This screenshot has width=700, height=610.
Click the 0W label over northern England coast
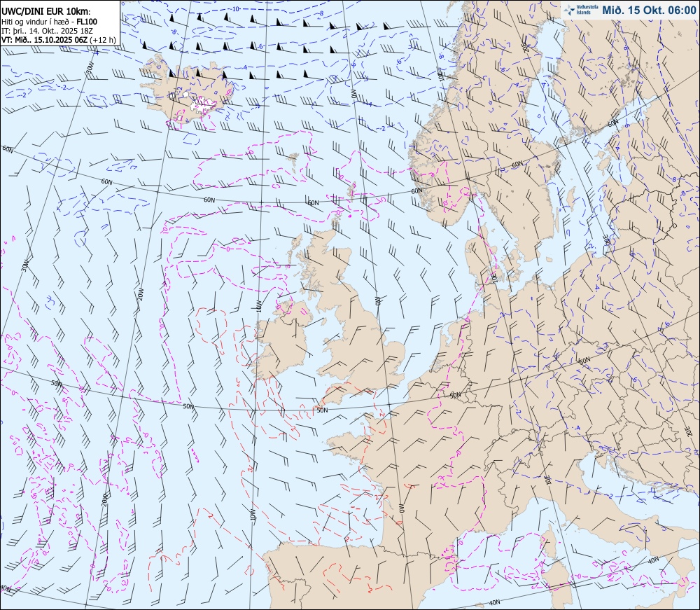click(377, 300)
